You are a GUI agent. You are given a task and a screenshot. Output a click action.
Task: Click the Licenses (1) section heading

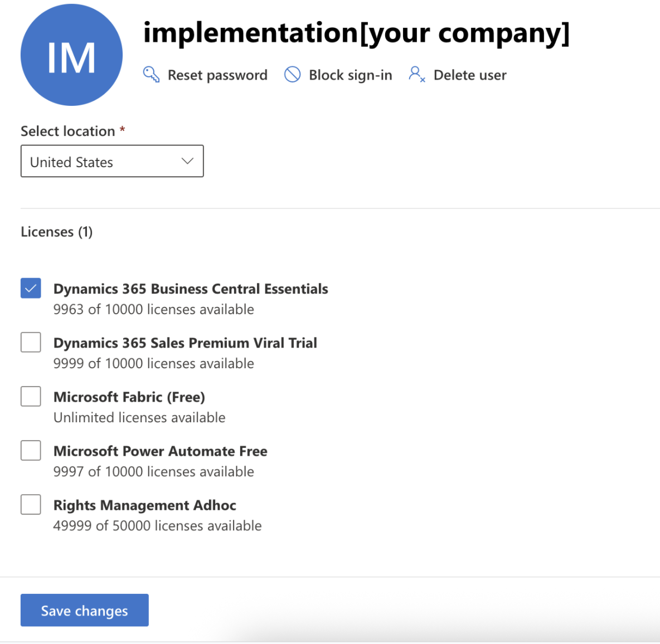57,232
